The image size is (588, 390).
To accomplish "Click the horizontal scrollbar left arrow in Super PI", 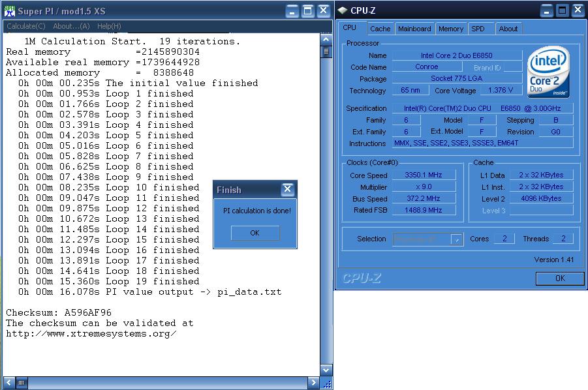I will coord(8,383).
